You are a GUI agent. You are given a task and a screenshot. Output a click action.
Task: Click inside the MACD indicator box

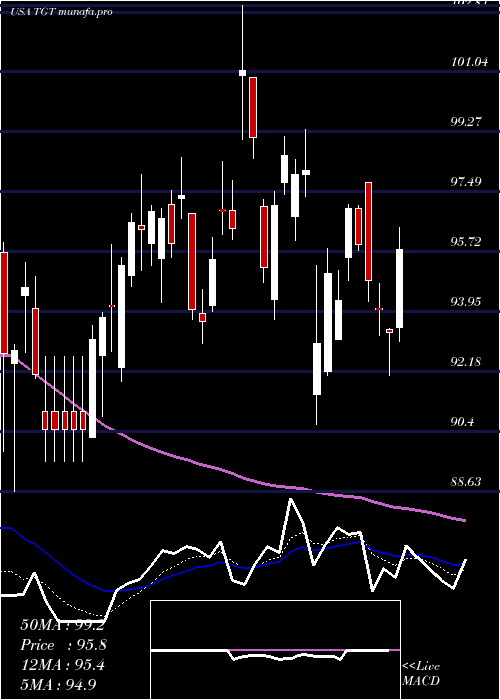[275, 650]
